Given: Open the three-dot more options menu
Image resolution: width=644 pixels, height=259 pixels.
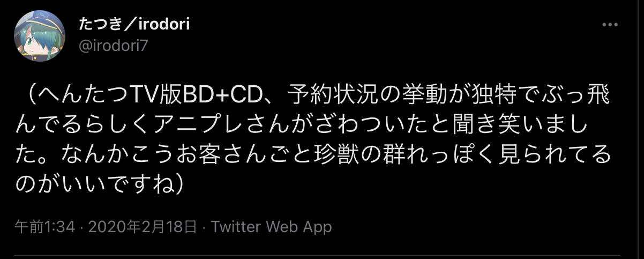Looking at the screenshot, I should (x=610, y=25).
